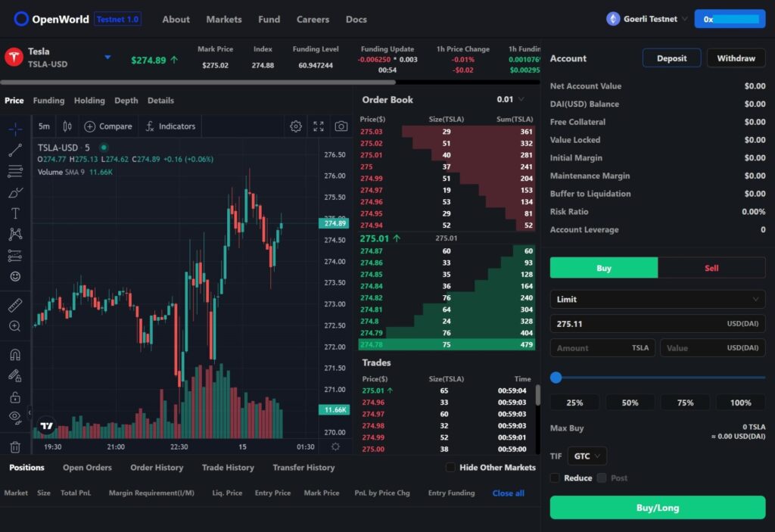The width and height of the screenshot is (775, 532).
Task: Select the text annotation tool
Action: coord(15,213)
